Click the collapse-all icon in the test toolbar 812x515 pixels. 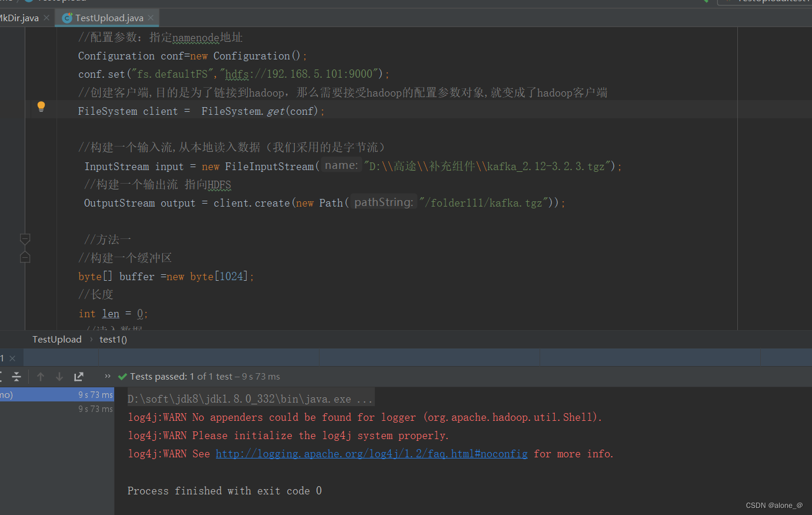tap(16, 377)
